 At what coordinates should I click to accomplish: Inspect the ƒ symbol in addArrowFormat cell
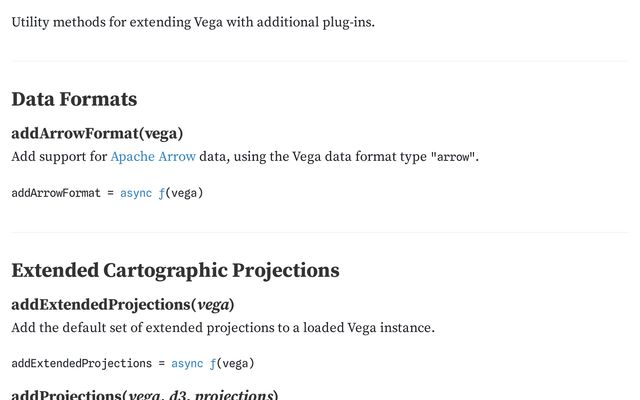tap(162, 193)
